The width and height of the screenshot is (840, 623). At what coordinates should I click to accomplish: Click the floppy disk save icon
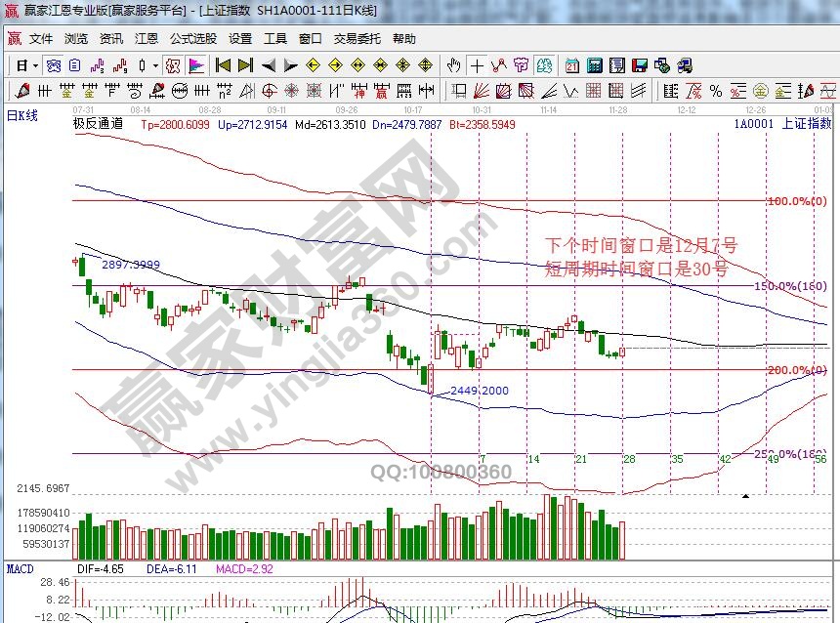coord(640,65)
